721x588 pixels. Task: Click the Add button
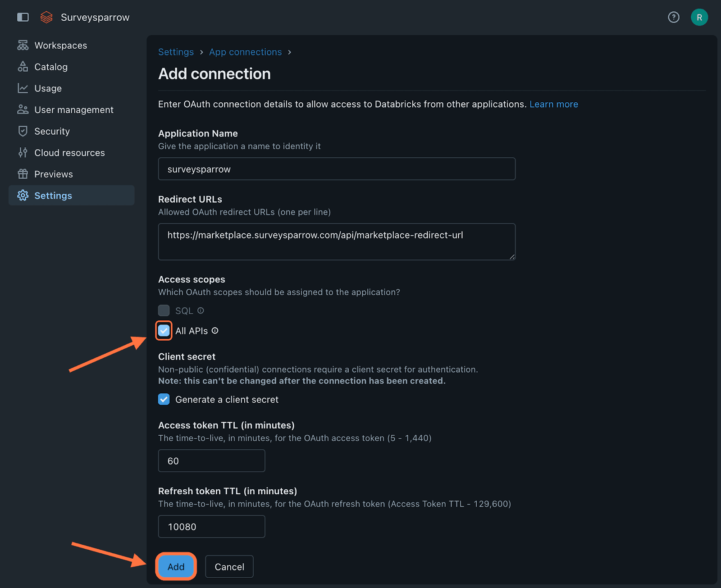coord(176,566)
